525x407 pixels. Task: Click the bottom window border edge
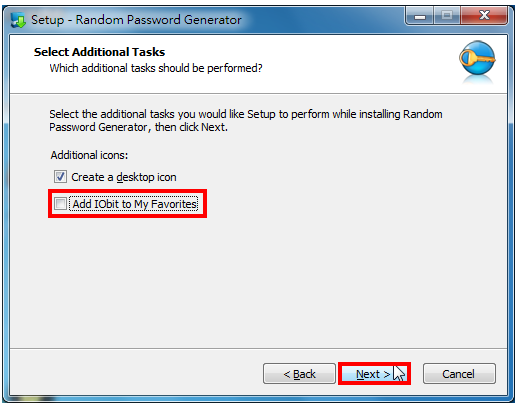(258, 399)
